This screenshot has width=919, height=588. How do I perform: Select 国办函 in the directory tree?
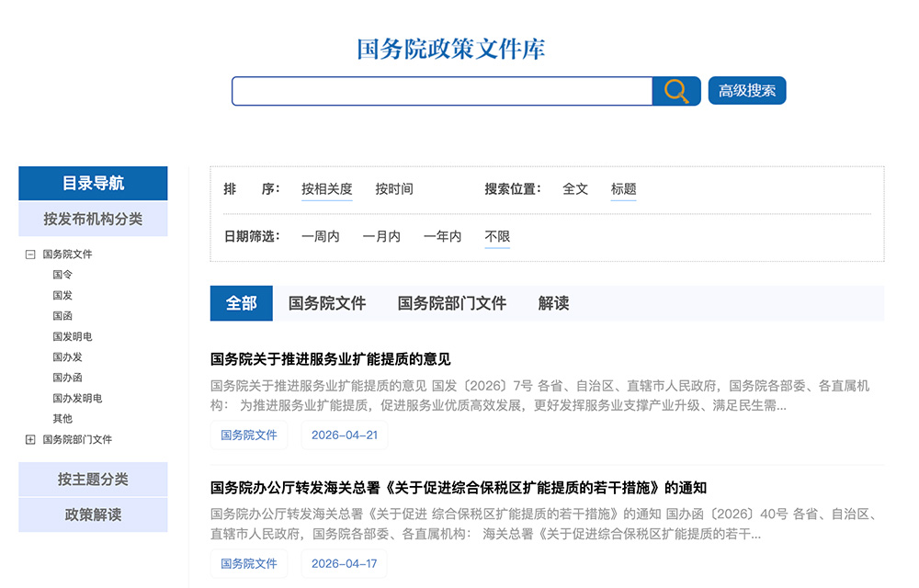[67, 378]
